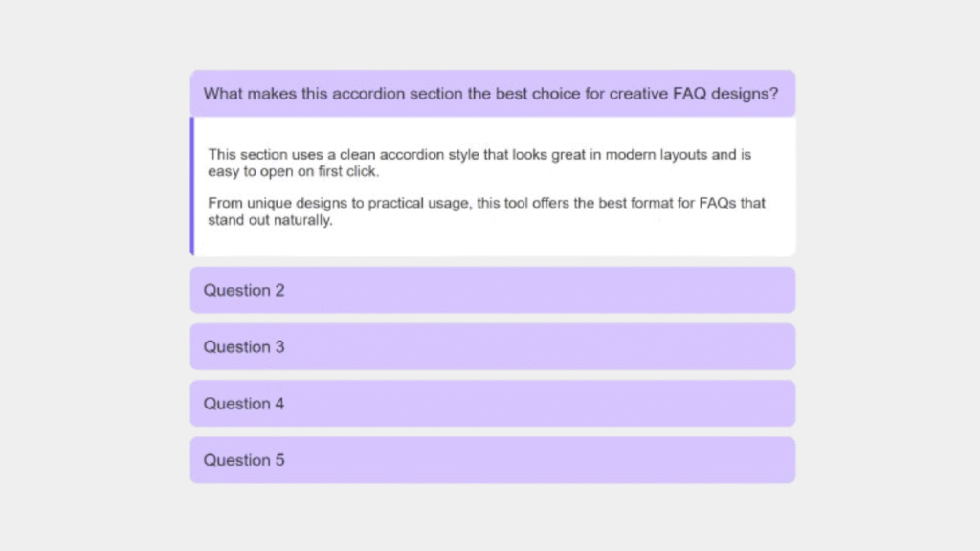Open the Question 4 accordion item
Image resolution: width=980 pixels, height=551 pixels.
492,404
